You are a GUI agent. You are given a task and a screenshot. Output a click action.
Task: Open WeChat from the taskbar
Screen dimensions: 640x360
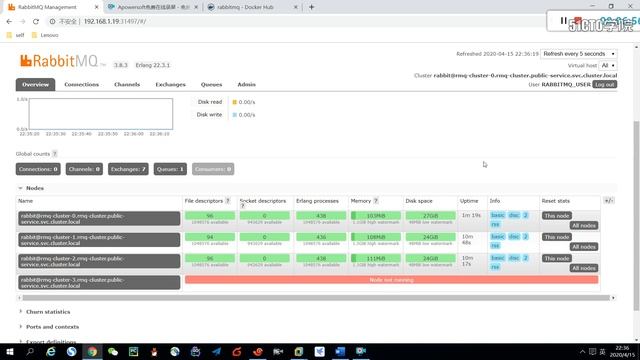click(113, 351)
